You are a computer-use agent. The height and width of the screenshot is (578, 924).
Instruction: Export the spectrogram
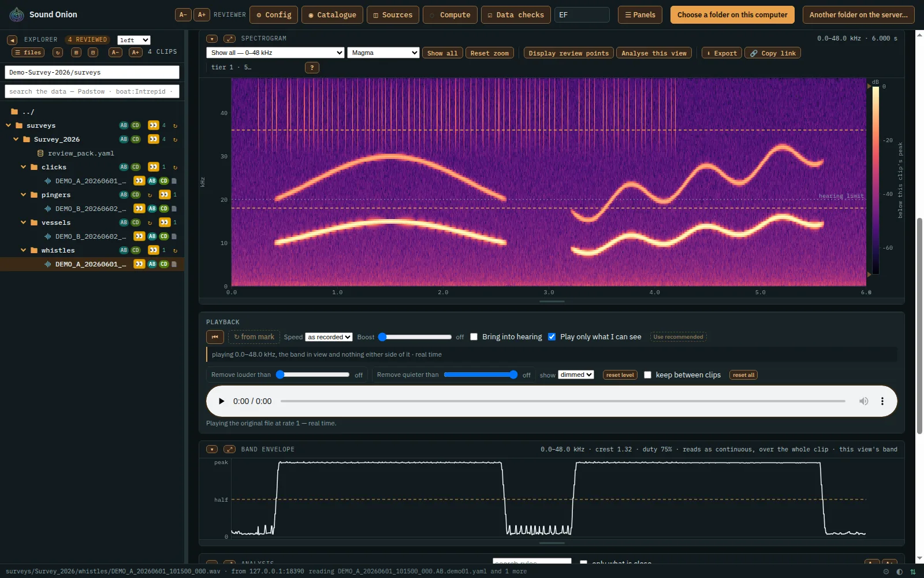click(x=722, y=53)
